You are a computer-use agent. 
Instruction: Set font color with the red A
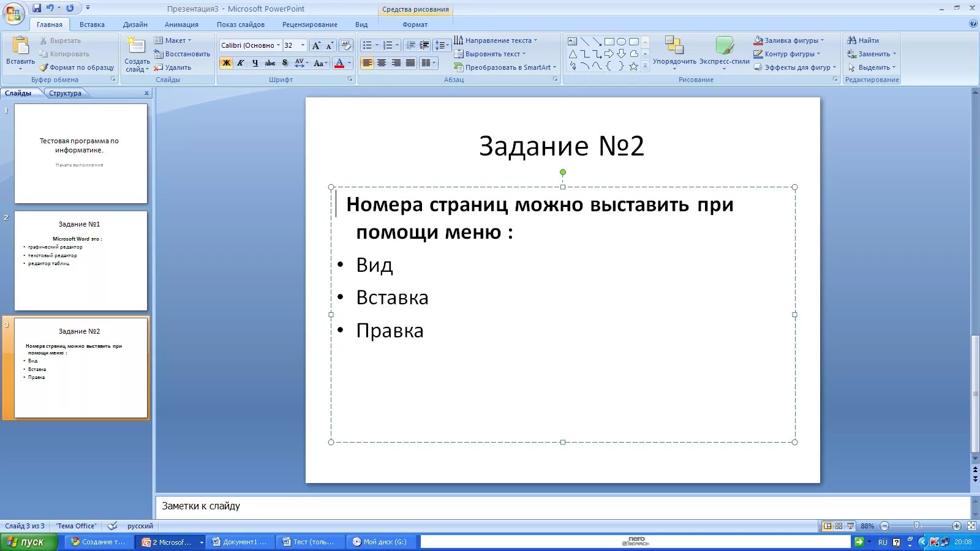point(339,63)
